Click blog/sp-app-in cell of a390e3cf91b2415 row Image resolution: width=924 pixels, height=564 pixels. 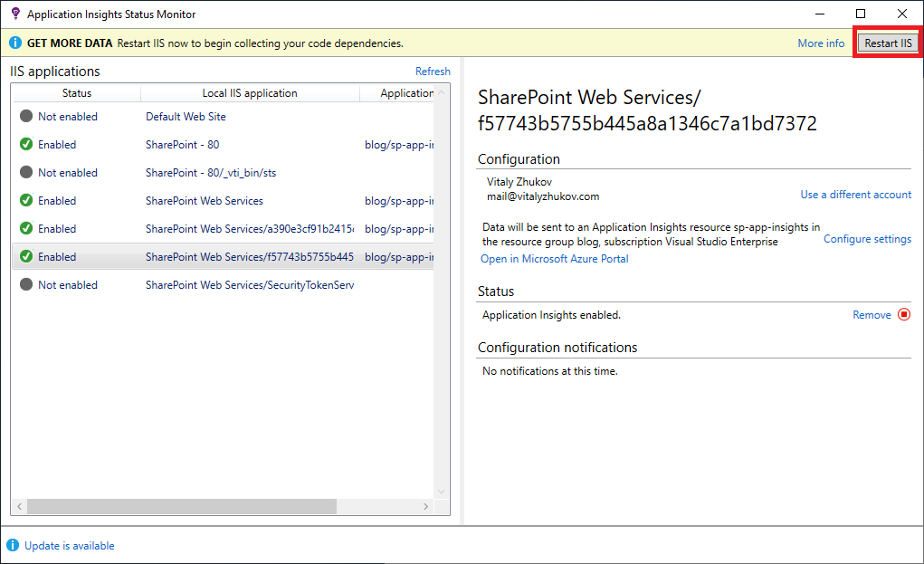point(399,229)
